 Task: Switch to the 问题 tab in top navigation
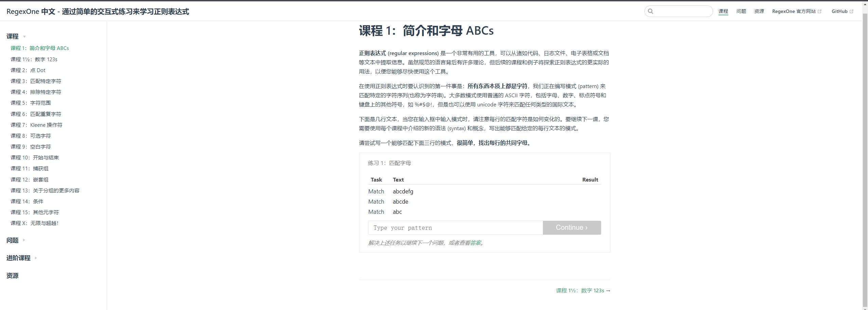[x=741, y=11]
